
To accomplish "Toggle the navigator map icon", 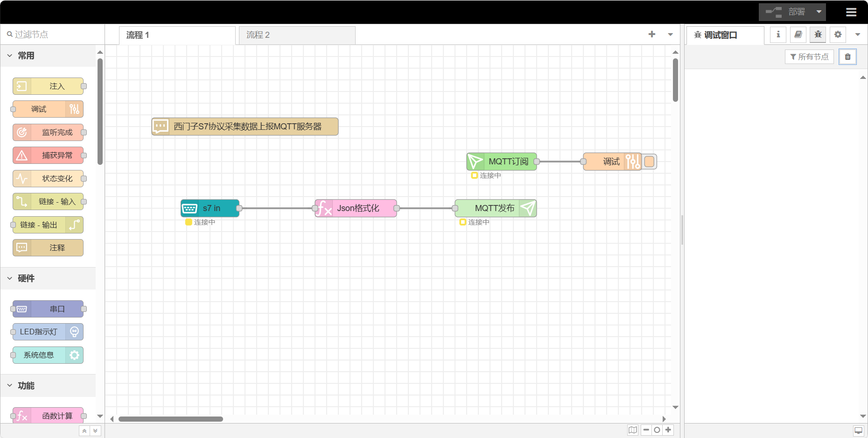I will click(632, 430).
